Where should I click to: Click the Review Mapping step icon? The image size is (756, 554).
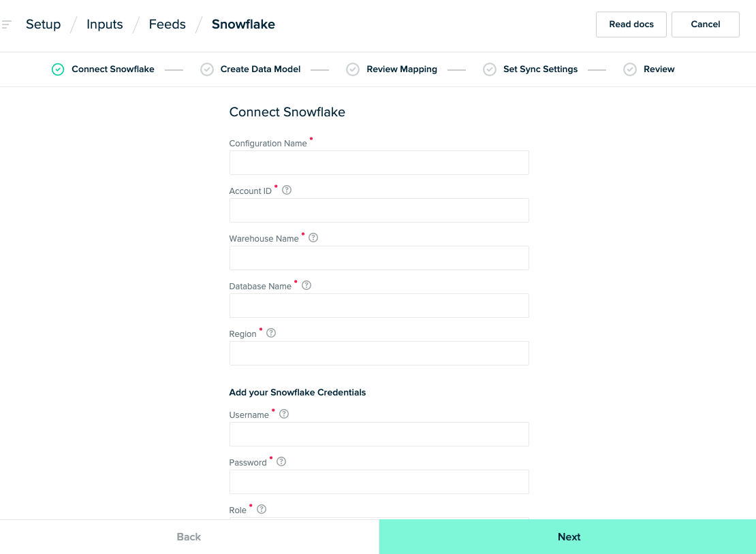(x=353, y=69)
